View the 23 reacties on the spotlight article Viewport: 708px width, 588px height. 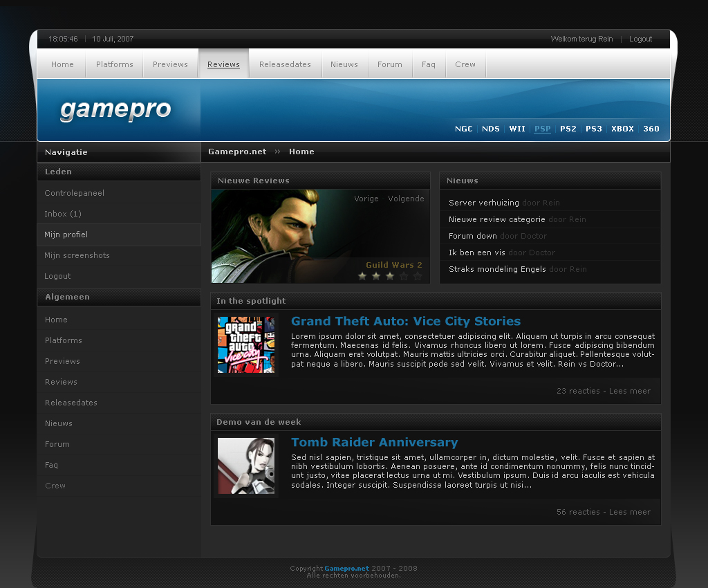[578, 391]
